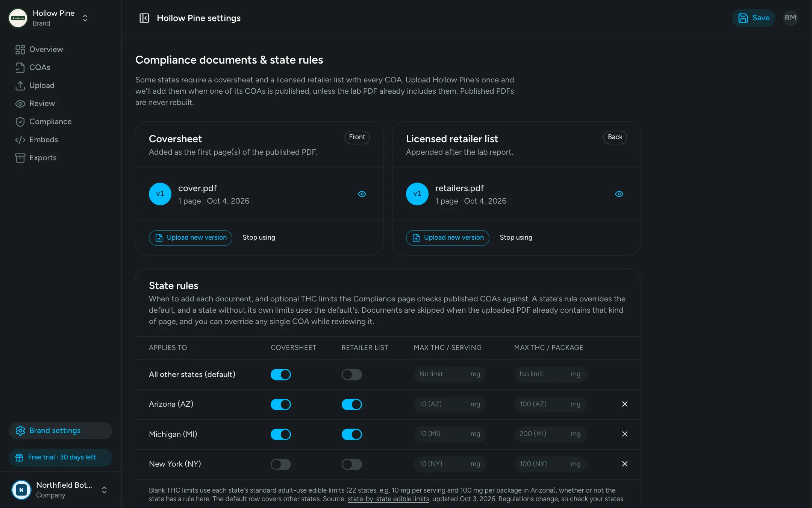
Task: Turn off retailer list for Arizona (AZ)
Action: click(352, 405)
